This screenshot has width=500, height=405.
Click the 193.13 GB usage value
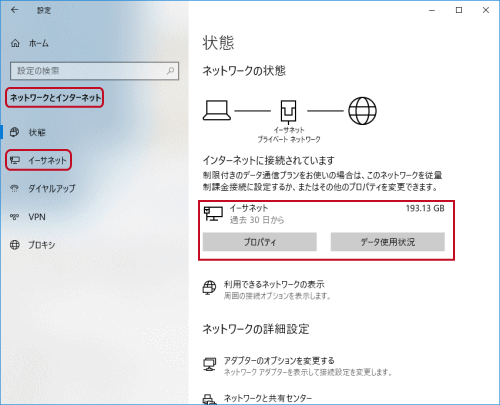click(425, 208)
